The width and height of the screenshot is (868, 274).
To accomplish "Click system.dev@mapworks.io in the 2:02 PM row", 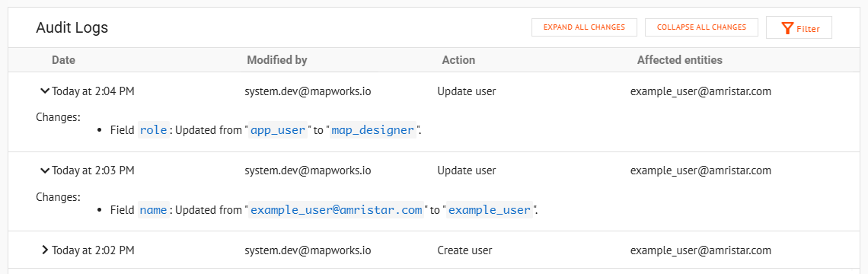I will pos(308,250).
